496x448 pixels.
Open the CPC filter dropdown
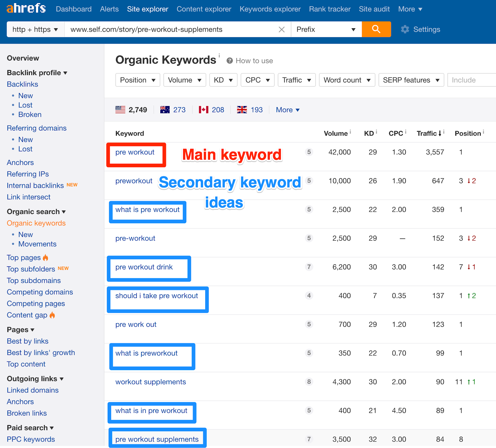pyautogui.click(x=257, y=80)
